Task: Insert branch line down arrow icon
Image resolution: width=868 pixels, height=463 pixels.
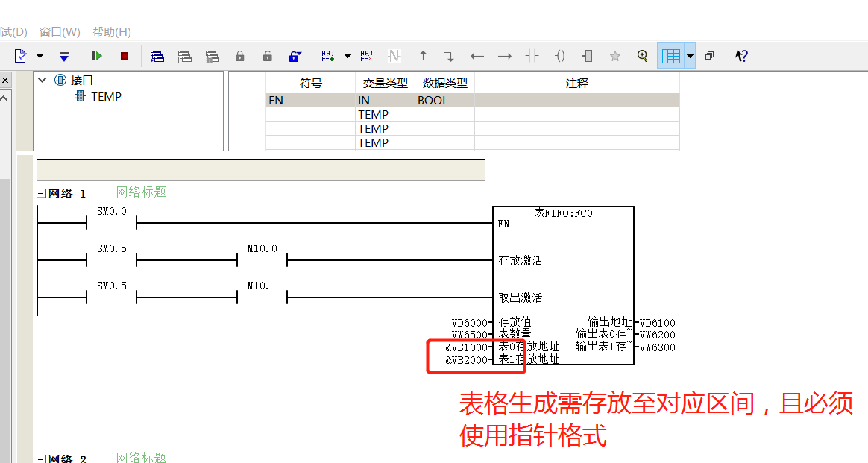Action: [x=449, y=56]
